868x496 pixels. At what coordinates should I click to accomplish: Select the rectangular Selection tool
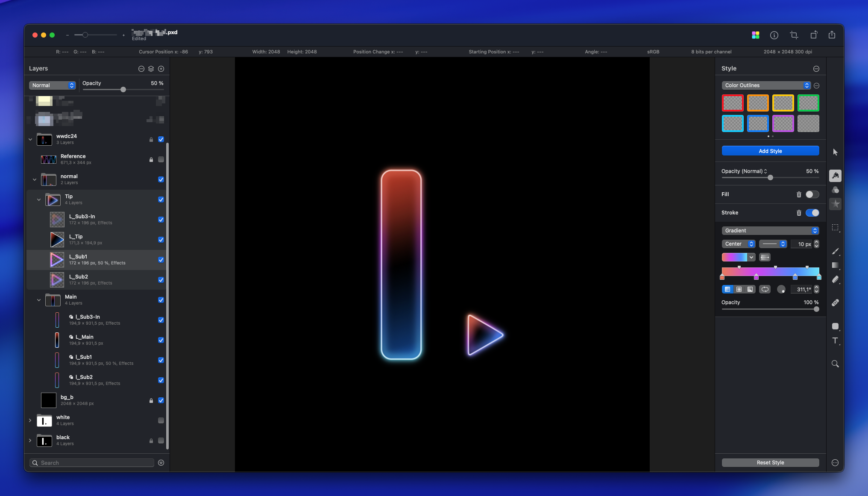point(835,228)
